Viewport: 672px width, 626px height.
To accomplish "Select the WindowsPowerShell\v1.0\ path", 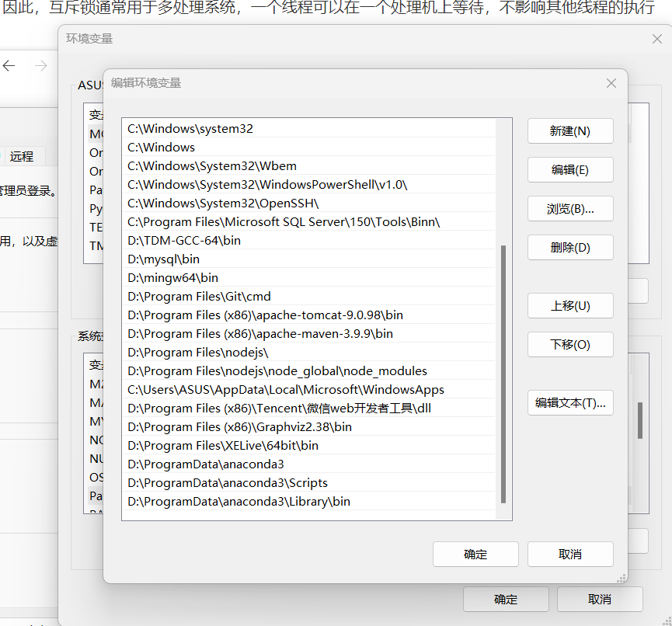I will [x=311, y=184].
